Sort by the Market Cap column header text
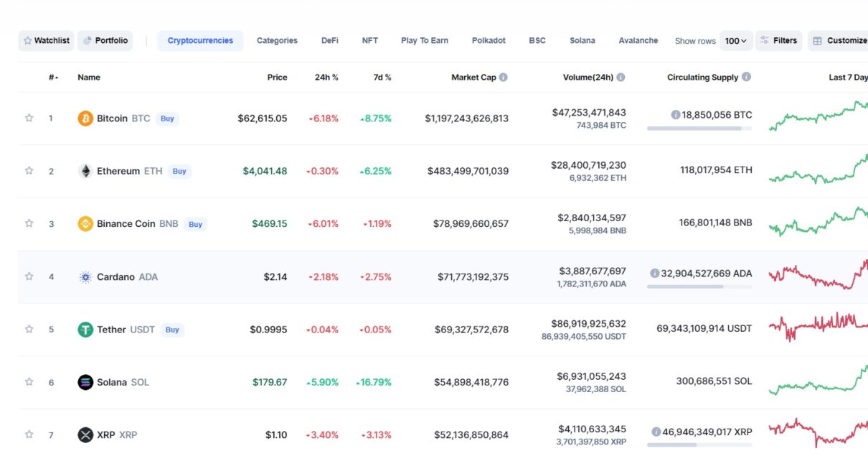Image resolution: width=868 pixels, height=461 pixels. pos(473,78)
